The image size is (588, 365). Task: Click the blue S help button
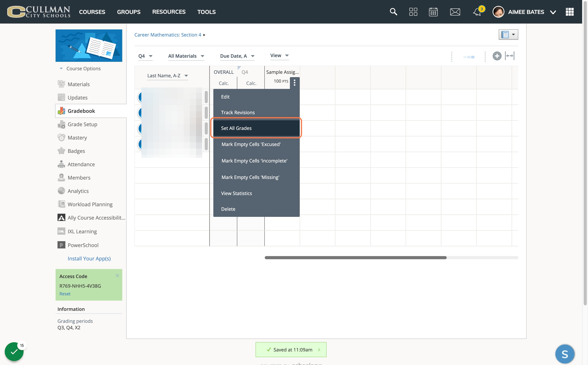point(565,354)
